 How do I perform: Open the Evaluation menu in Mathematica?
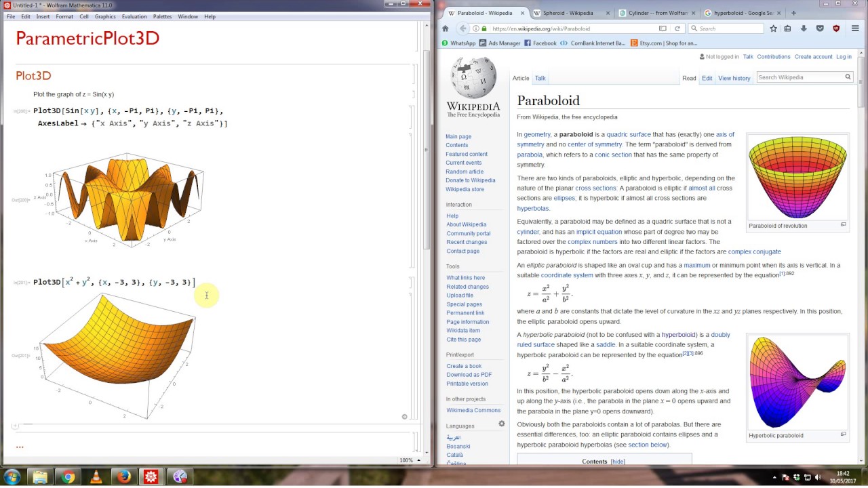(134, 16)
